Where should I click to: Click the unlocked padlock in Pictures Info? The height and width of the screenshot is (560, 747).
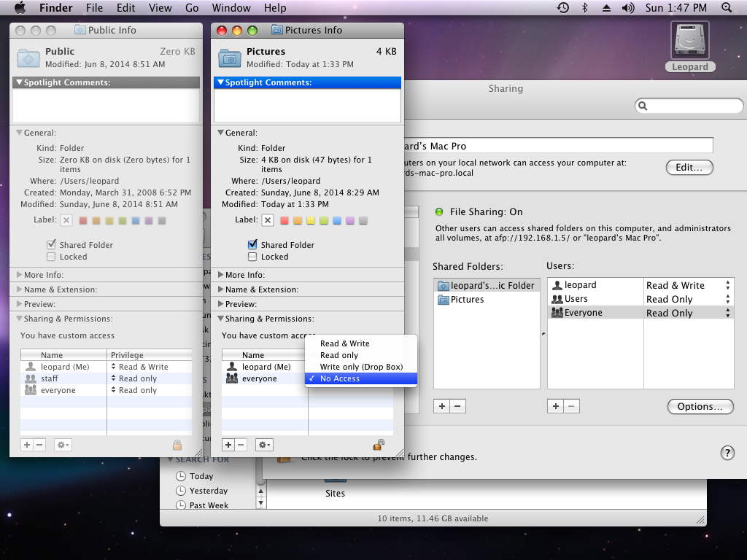pyautogui.click(x=379, y=445)
